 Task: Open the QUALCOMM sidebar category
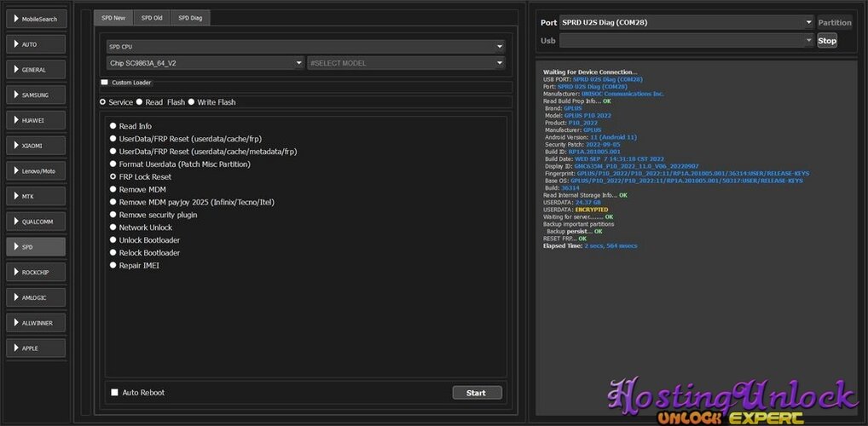coord(36,222)
